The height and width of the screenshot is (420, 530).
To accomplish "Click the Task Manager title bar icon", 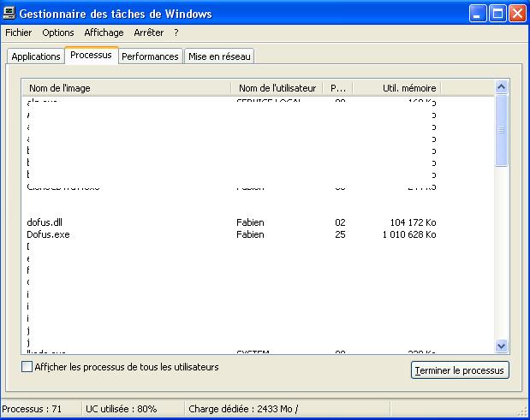I will [x=9, y=14].
